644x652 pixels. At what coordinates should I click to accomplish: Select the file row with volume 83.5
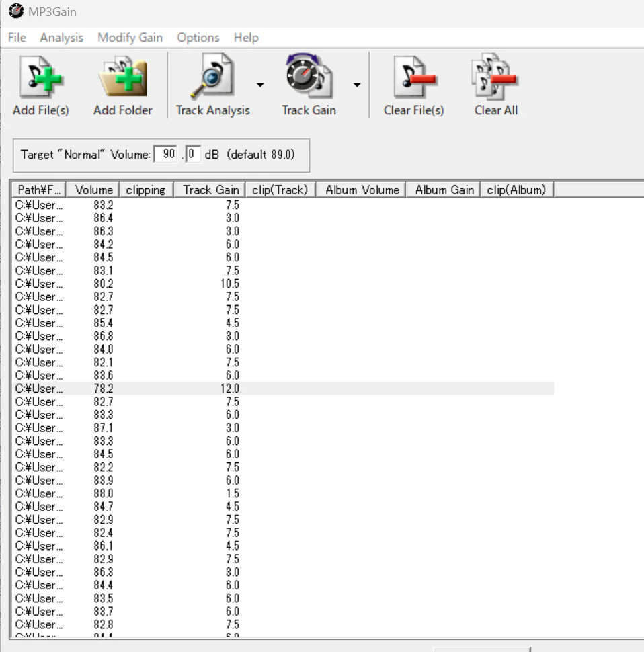[284, 598]
